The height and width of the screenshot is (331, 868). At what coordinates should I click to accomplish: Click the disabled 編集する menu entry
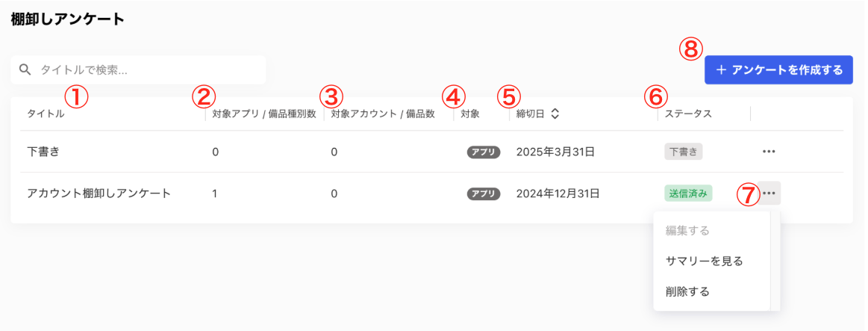(x=687, y=231)
